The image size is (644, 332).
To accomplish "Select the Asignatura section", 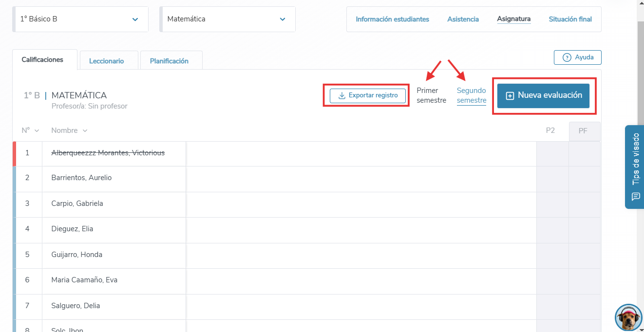I will pos(513,19).
